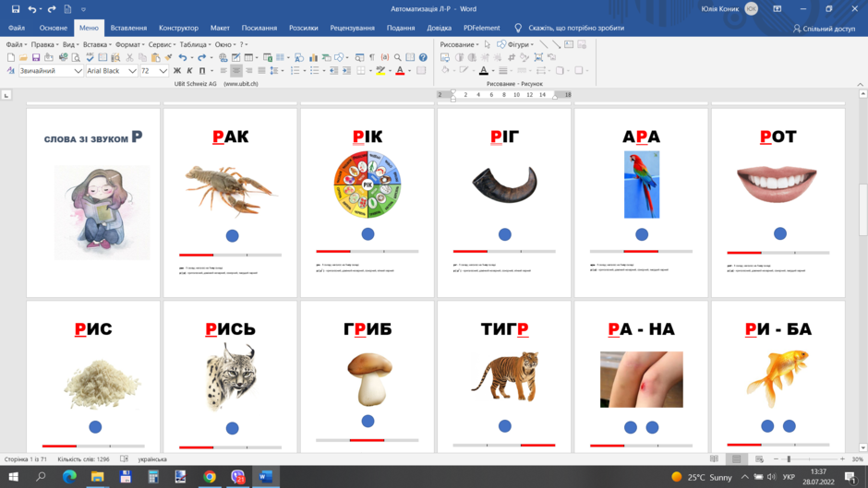Toggle bold Ж formatting

(177, 71)
